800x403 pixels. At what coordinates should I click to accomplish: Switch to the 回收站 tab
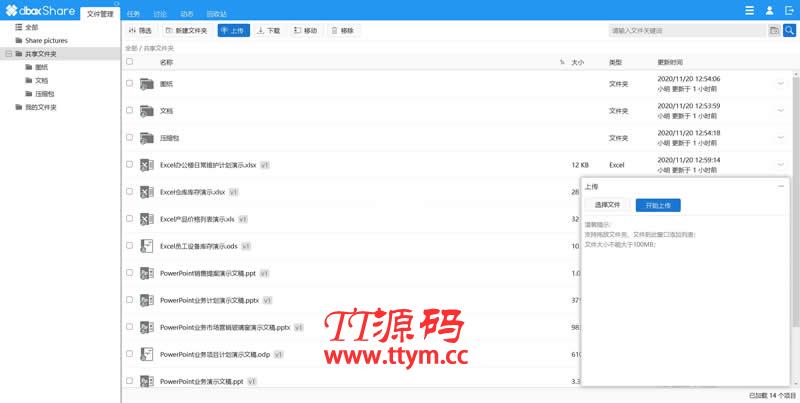coord(217,14)
